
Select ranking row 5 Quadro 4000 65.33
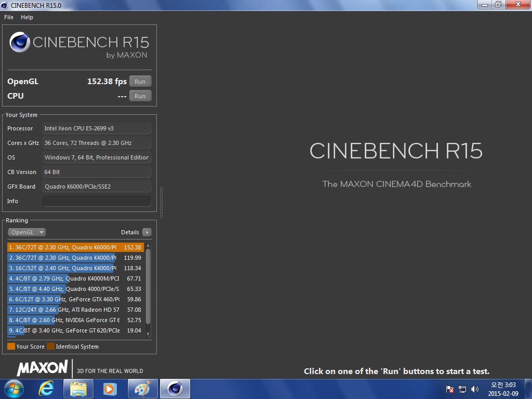(75, 289)
